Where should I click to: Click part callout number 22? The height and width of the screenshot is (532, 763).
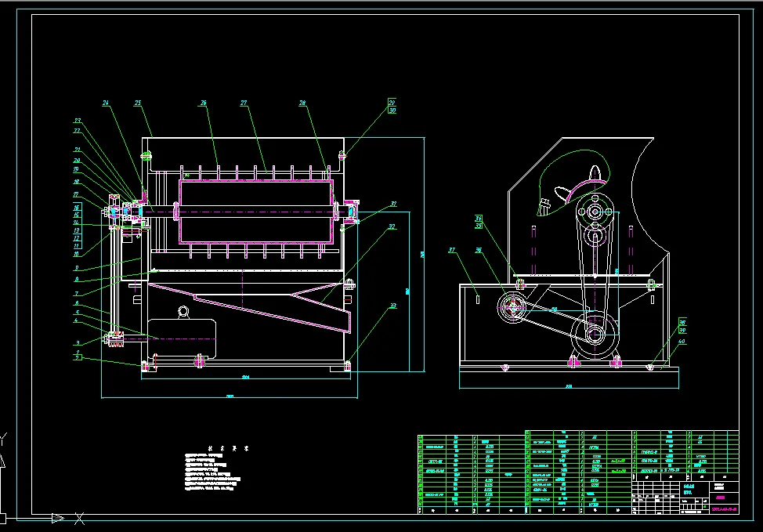click(x=77, y=130)
